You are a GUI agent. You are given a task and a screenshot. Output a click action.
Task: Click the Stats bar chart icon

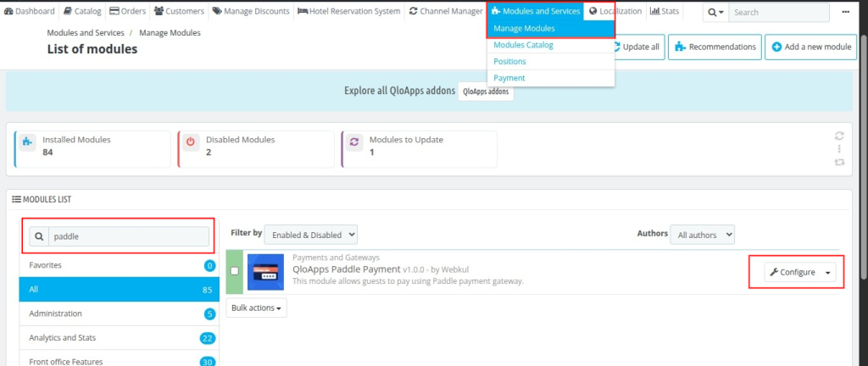point(655,11)
